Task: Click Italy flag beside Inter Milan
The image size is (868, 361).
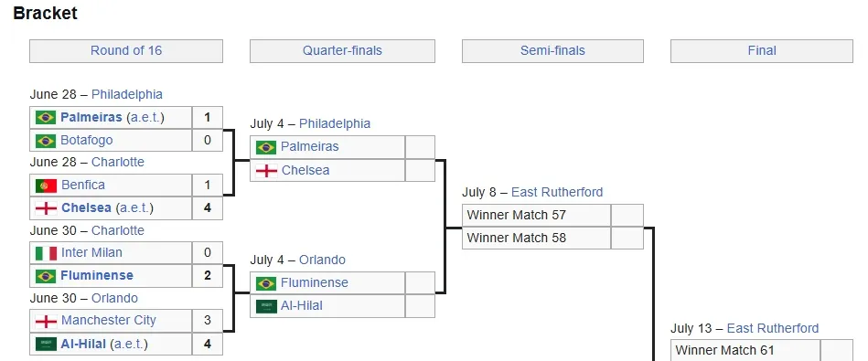Action: click(x=46, y=253)
